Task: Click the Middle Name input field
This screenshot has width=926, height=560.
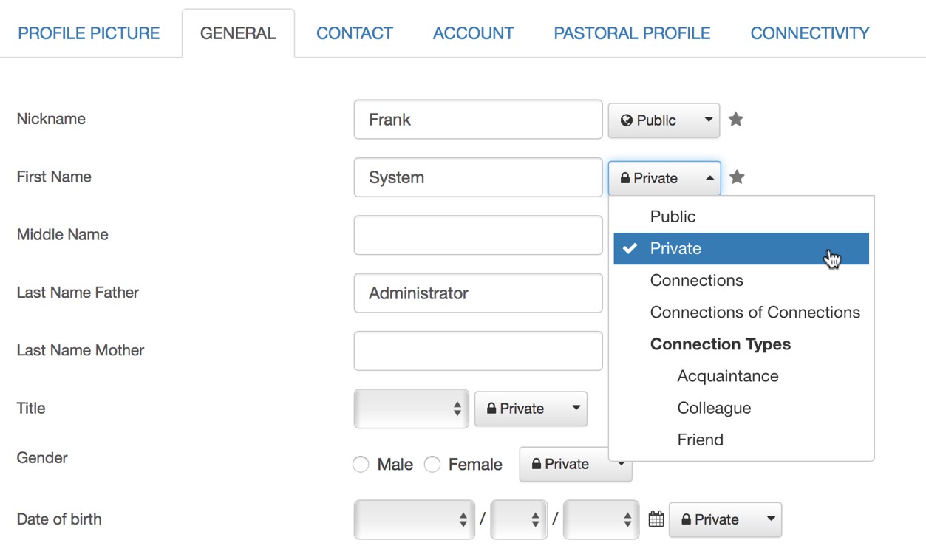Action: click(x=478, y=235)
